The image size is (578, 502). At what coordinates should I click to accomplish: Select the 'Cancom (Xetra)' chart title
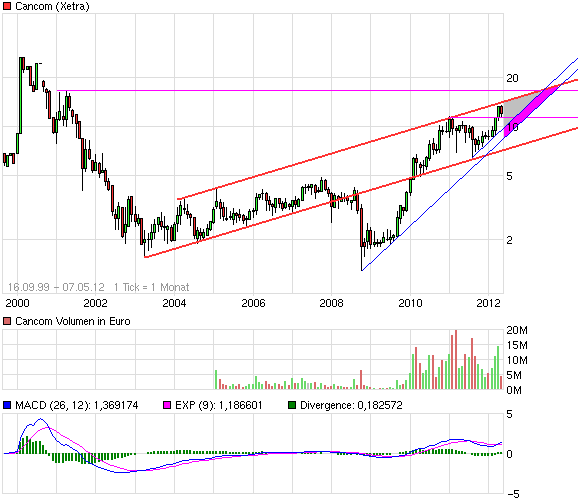[52, 6]
